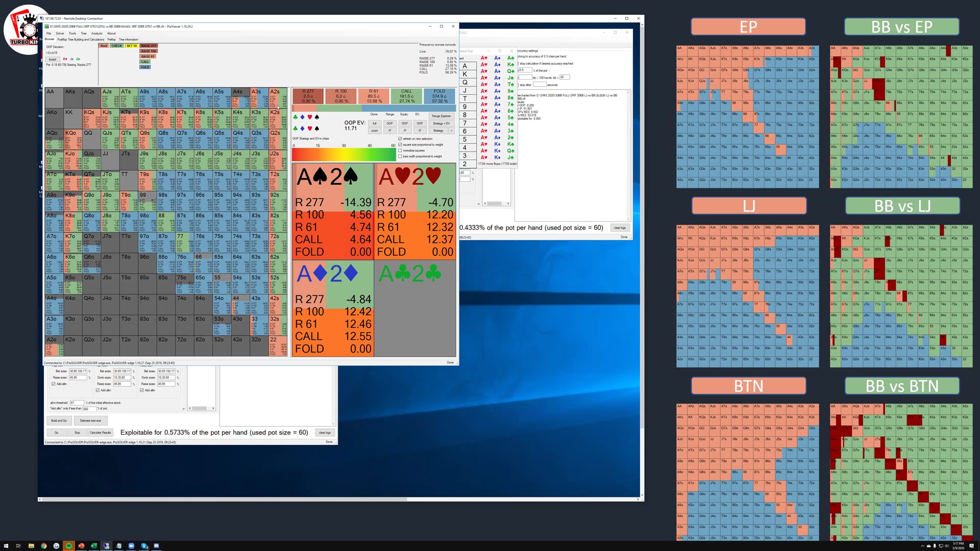Open Google Chrome from the taskbar
Viewport: 980px width, 551px height.
(43, 545)
